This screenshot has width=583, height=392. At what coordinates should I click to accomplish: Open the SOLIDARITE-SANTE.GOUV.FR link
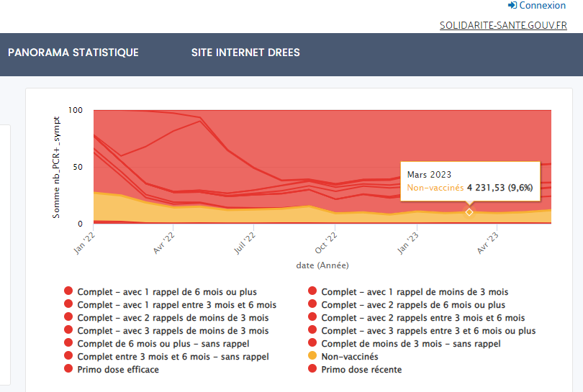(503, 26)
